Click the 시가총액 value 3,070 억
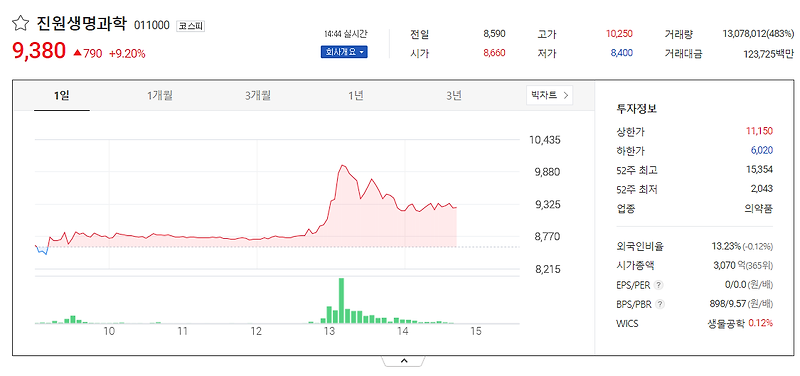This screenshot has height=376, width=800. (729, 265)
